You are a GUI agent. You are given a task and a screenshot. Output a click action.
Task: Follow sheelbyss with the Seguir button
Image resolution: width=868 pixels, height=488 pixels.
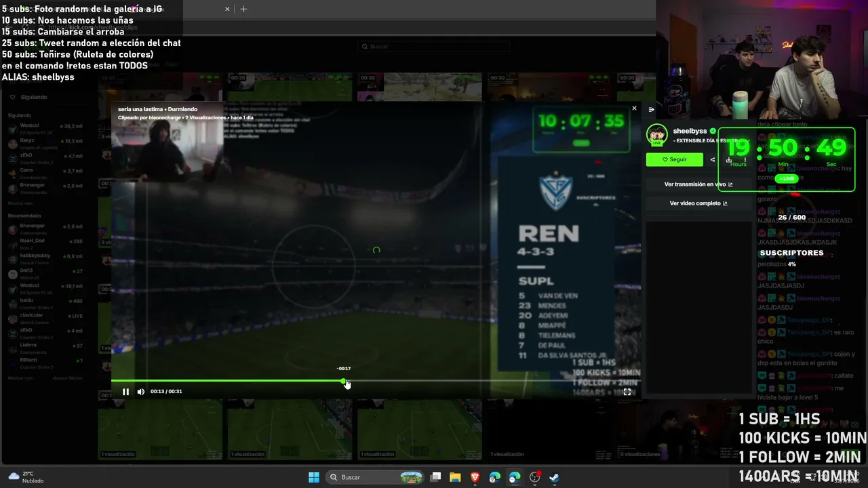pyautogui.click(x=674, y=160)
